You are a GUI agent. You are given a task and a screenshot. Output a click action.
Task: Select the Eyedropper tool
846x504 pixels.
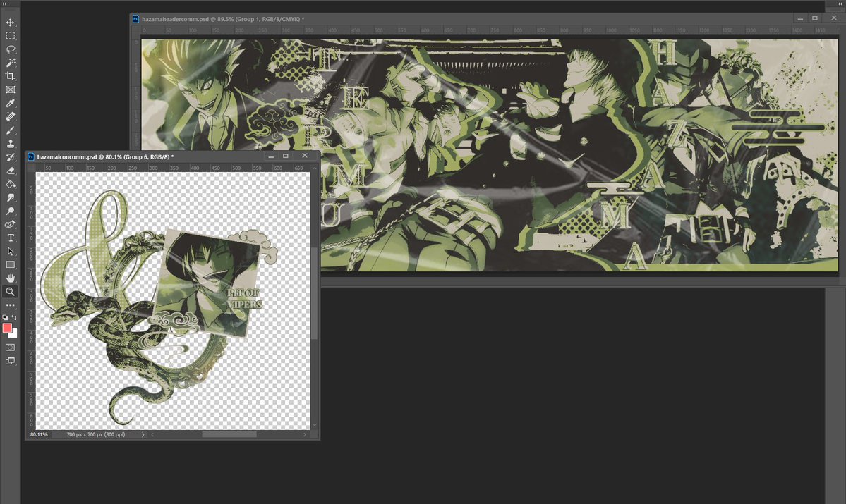[x=11, y=104]
